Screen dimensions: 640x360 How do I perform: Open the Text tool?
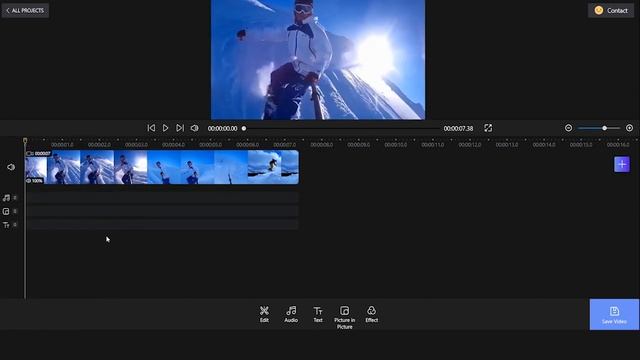[318, 314]
